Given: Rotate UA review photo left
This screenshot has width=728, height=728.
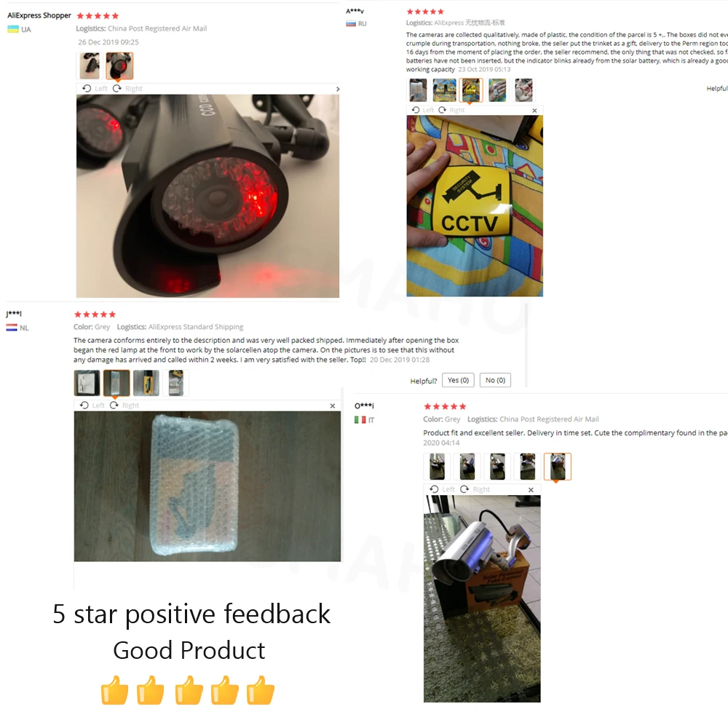Looking at the screenshot, I should [95, 89].
